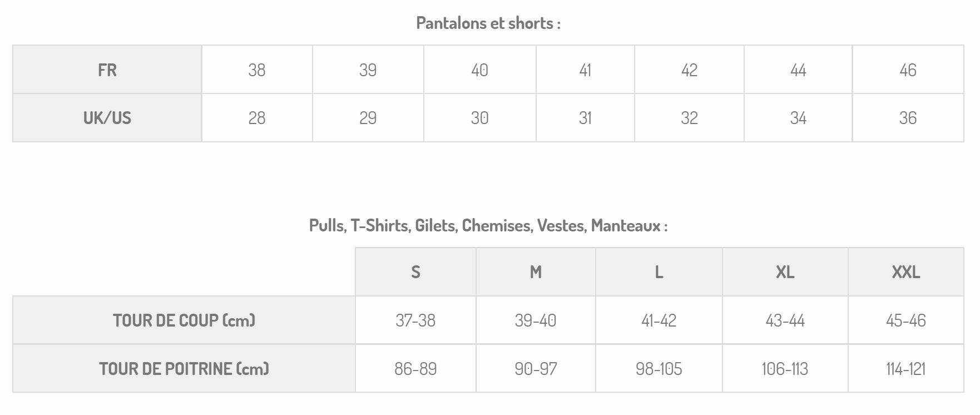Image resolution: width=980 pixels, height=415 pixels.
Task: Click chest size 114-121 cell
Action: click(x=906, y=369)
